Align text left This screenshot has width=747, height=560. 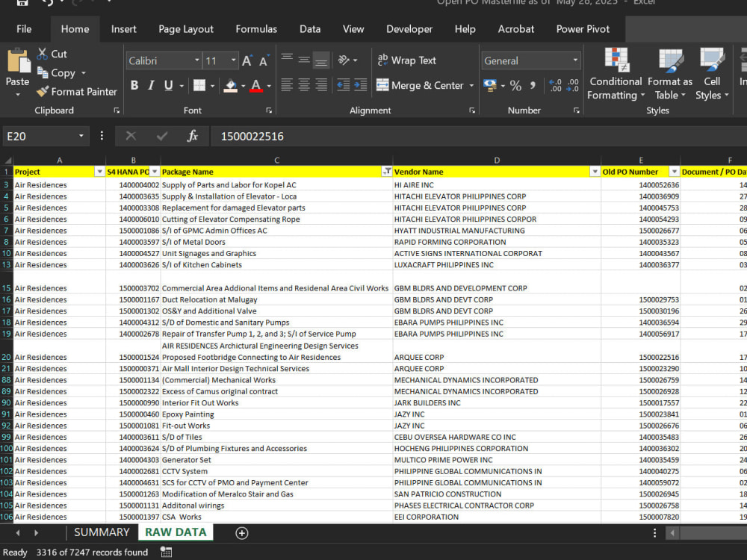click(x=287, y=85)
